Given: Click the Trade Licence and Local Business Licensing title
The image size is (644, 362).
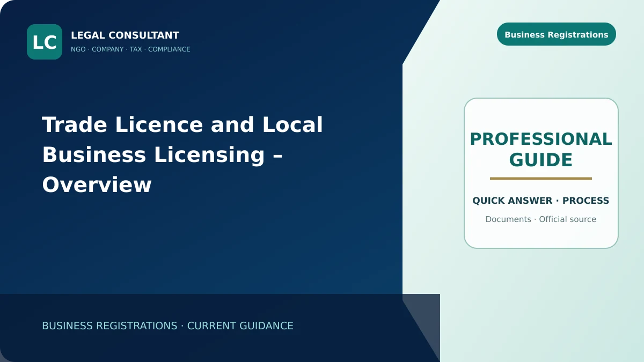Looking at the screenshot, I should pos(182,154).
